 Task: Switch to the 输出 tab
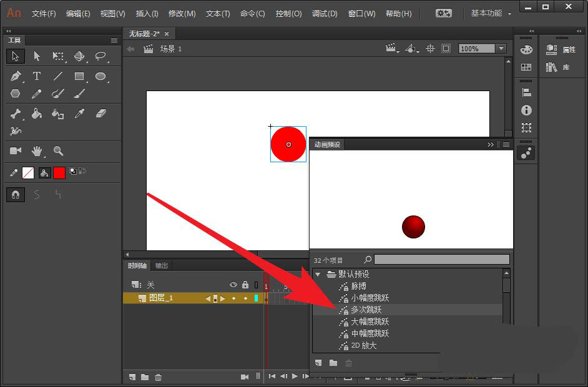click(162, 265)
